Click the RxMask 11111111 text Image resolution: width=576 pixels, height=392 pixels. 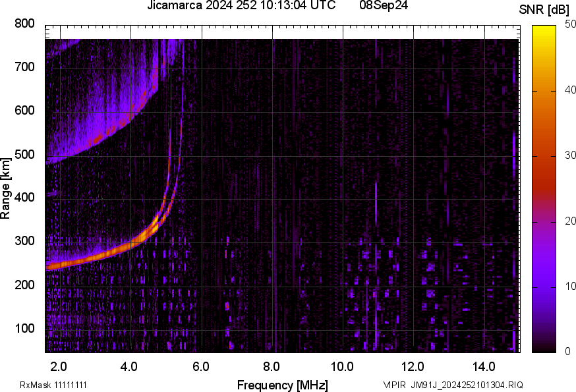[53, 385]
